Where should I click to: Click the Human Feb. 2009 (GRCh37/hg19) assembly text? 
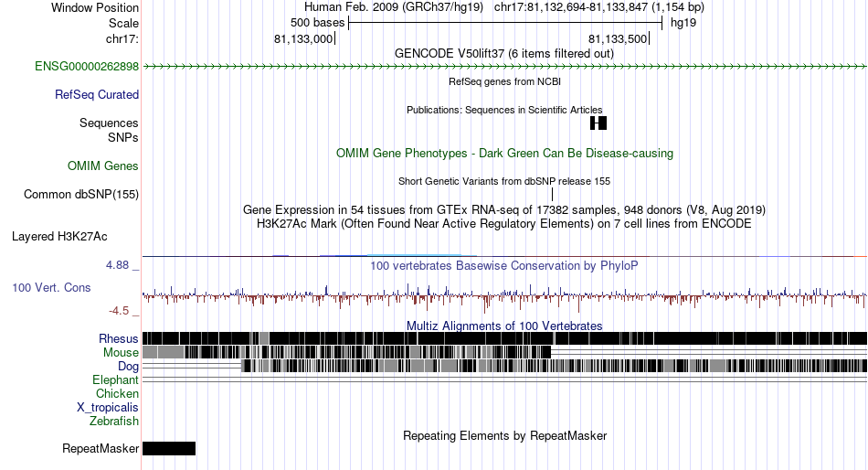click(x=394, y=7)
